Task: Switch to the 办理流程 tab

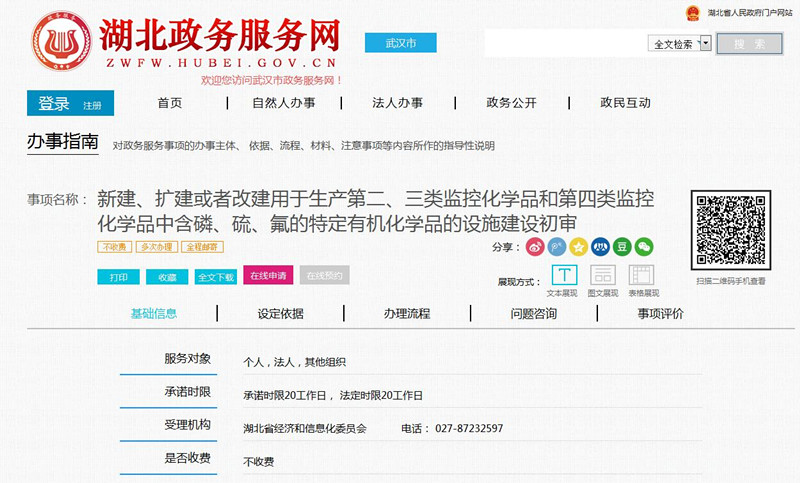Action: click(407, 313)
